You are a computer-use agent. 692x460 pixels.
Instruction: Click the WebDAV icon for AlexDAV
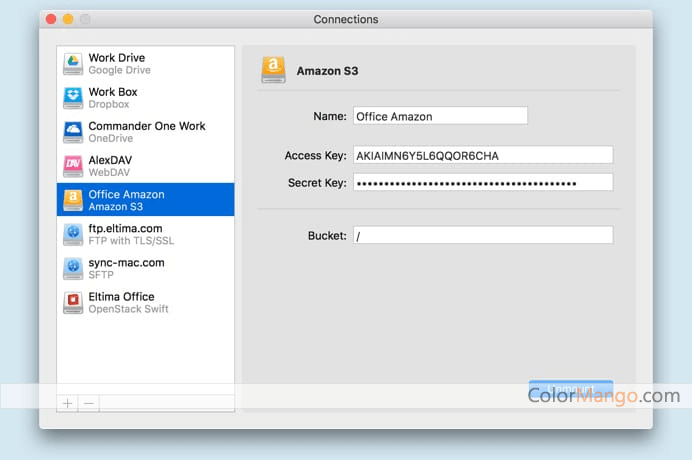(73, 166)
